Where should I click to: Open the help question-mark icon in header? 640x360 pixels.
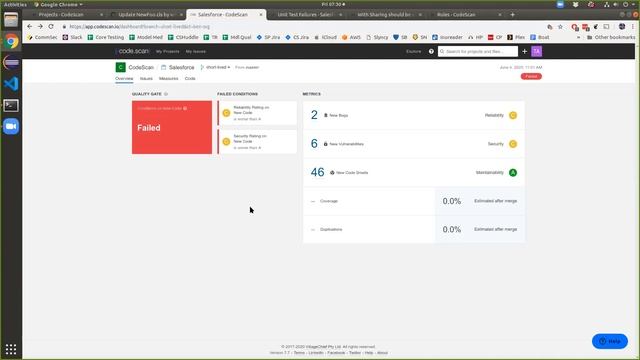[431, 51]
